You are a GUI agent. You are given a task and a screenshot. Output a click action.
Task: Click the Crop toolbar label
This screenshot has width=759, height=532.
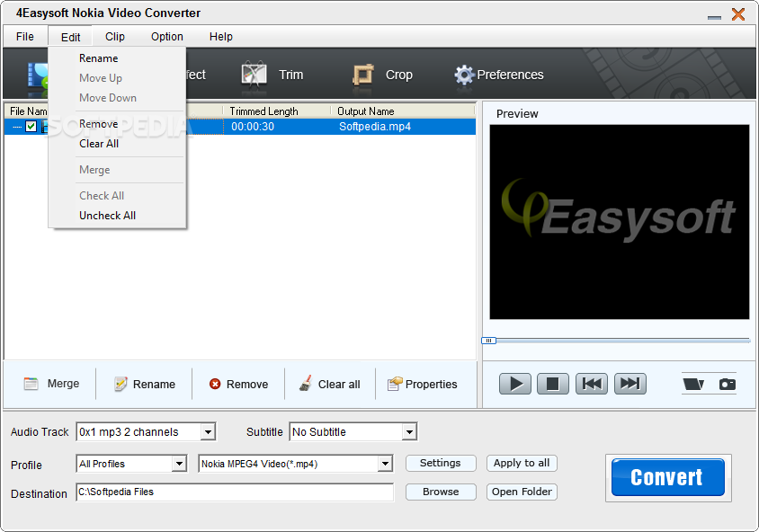(x=399, y=75)
